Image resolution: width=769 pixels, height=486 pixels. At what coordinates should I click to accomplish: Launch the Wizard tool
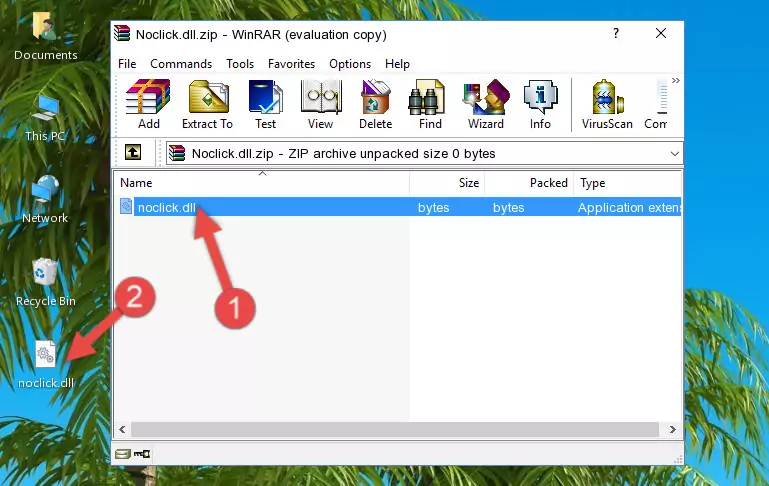[486, 104]
